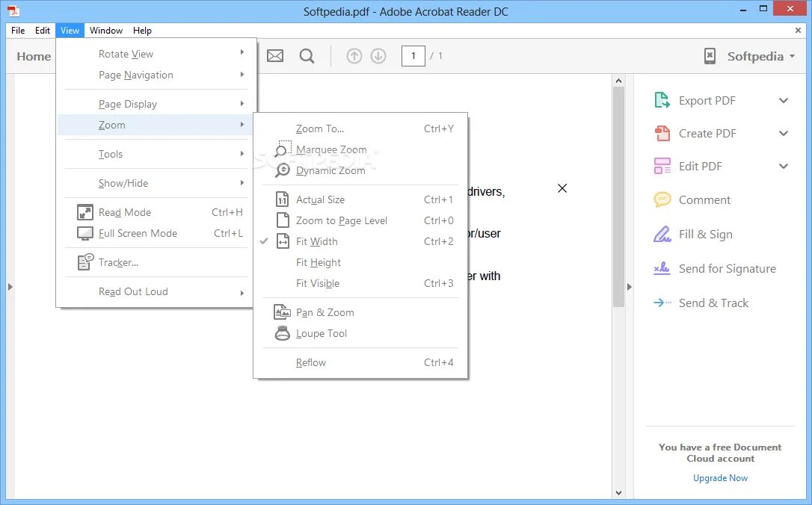Dismiss the X mark in the document area
This screenshot has width=812, height=505.
562,188
